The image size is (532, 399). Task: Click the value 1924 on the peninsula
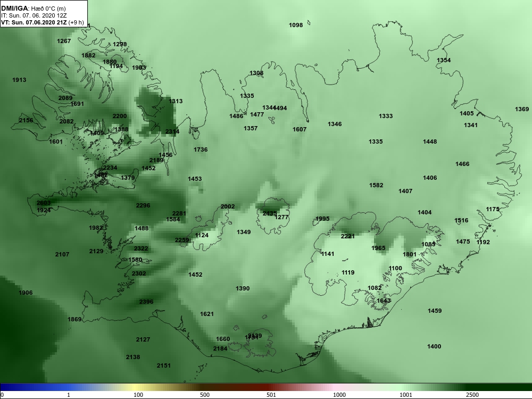(x=44, y=210)
